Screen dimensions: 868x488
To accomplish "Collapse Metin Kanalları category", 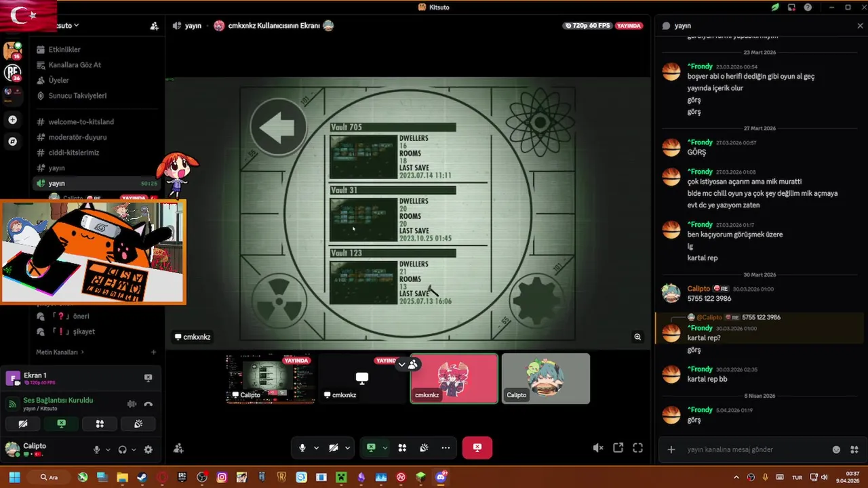I will click(60, 352).
